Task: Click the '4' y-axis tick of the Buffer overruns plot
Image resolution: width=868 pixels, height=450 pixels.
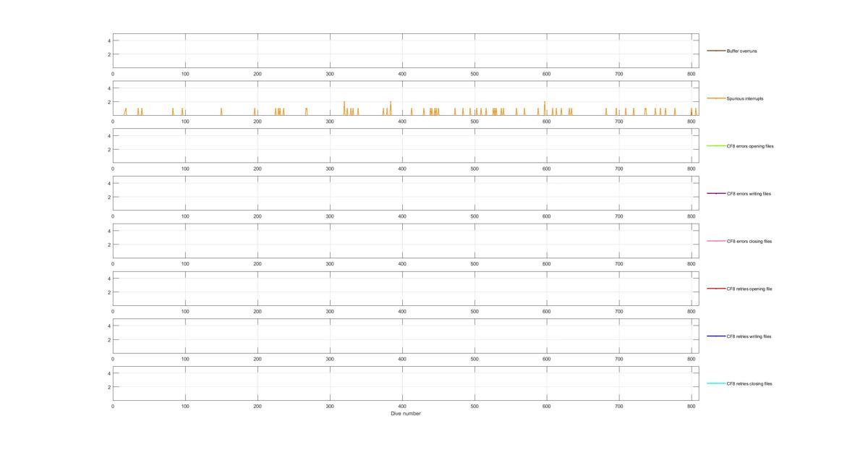Action: tap(109, 41)
